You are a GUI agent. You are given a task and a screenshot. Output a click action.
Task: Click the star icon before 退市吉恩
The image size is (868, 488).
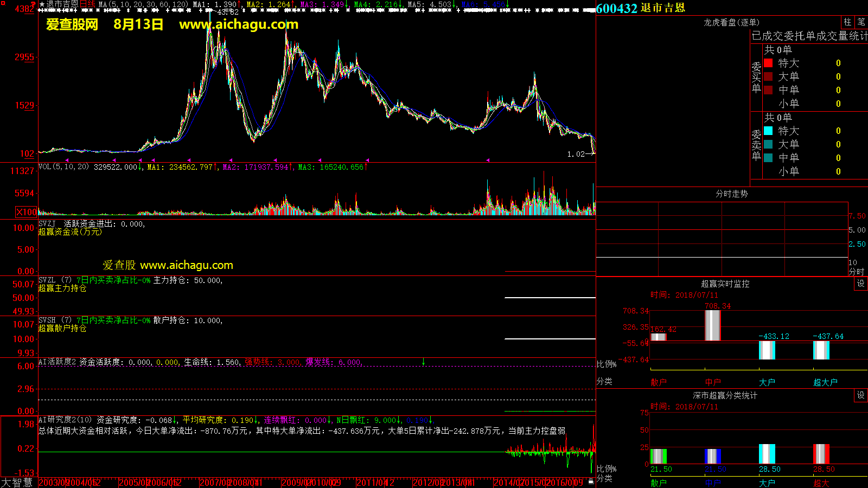42,4
